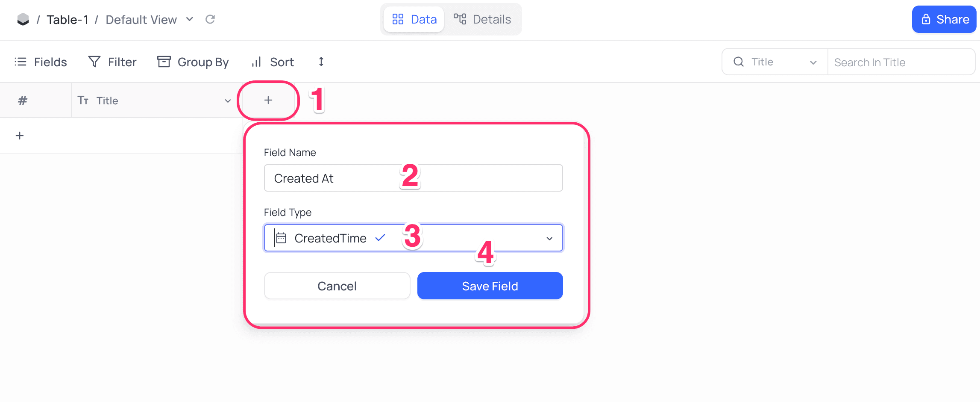Switch to the Details tab
Viewport: 980px width, 402px height.
coord(482,19)
